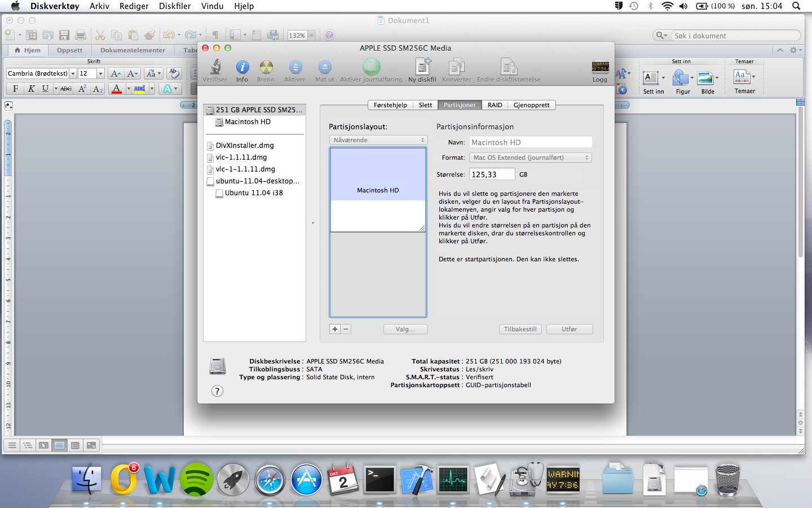Insert a Figur shape in Word

682,78
